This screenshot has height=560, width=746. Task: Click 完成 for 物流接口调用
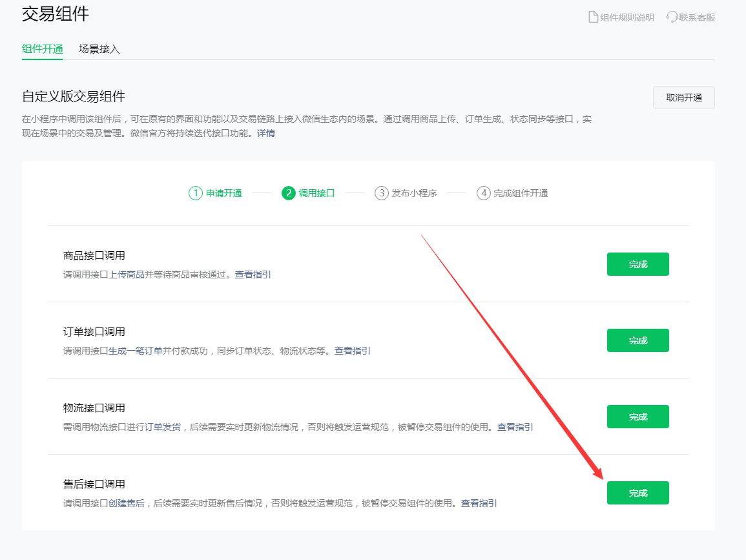(638, 417)
